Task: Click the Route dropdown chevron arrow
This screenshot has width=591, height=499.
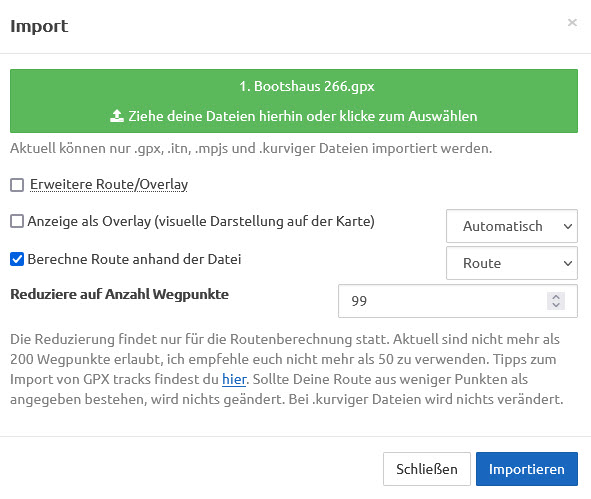Action: 568,263
